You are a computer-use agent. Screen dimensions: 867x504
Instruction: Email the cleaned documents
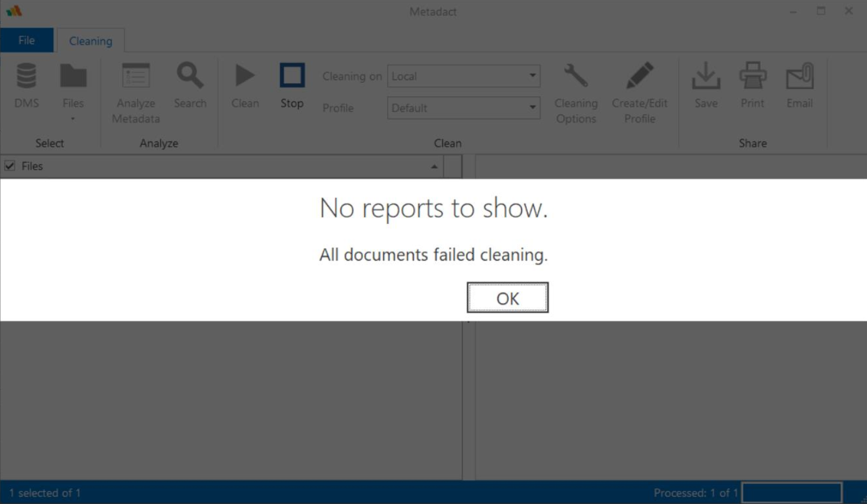pyautogui.click(x=800, y=86)
